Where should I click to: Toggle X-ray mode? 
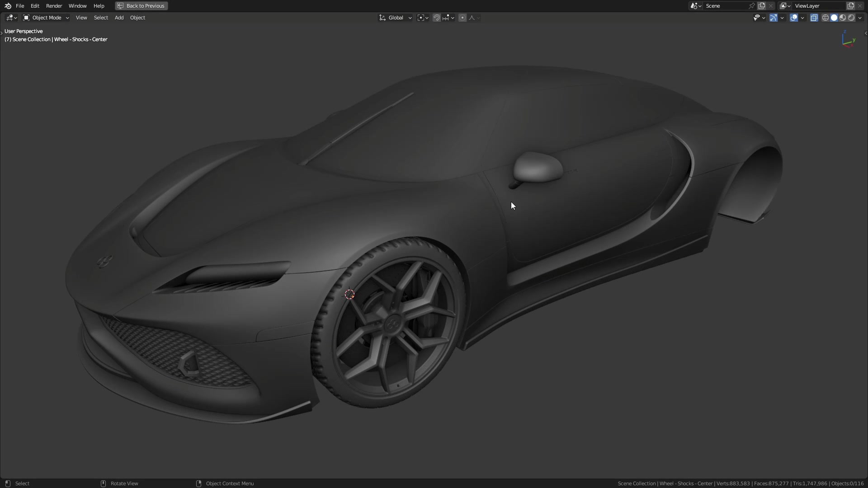click(x=814, y=18)
